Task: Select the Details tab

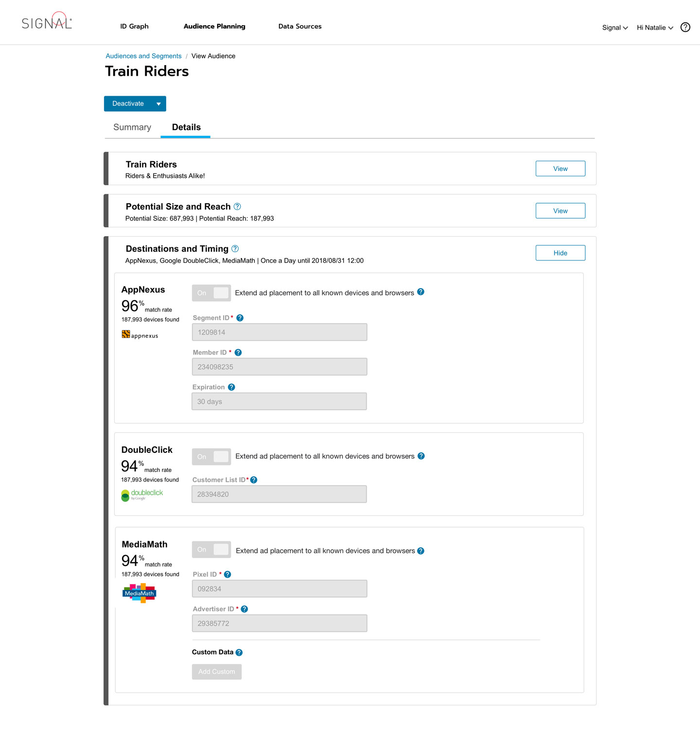Action: [x=186, y=127]
